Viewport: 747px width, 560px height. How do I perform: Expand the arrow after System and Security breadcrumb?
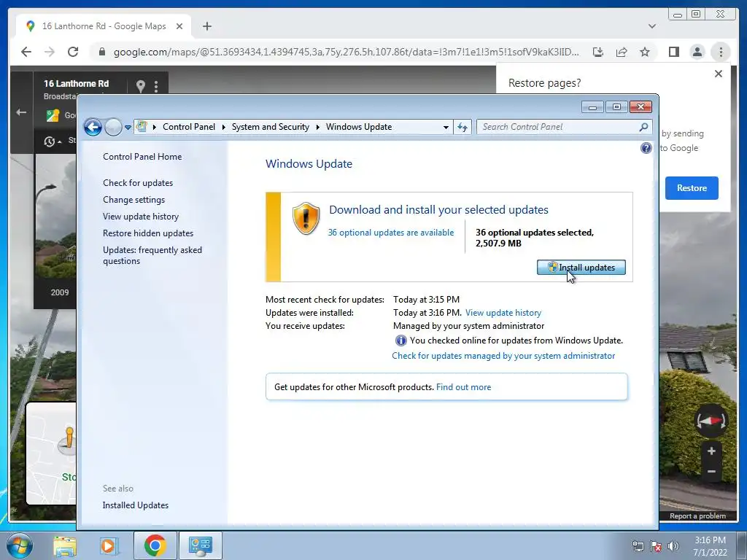317,127
